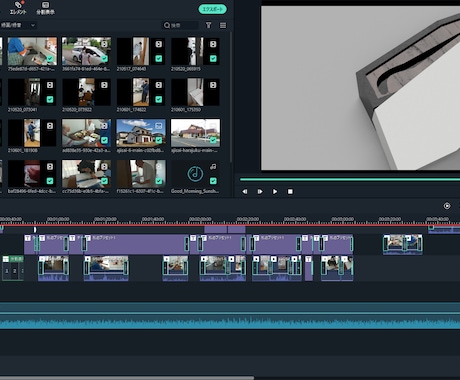Click the frame-advance play button
The width and height of the screenshot is (460, 380).
(260, 192)
